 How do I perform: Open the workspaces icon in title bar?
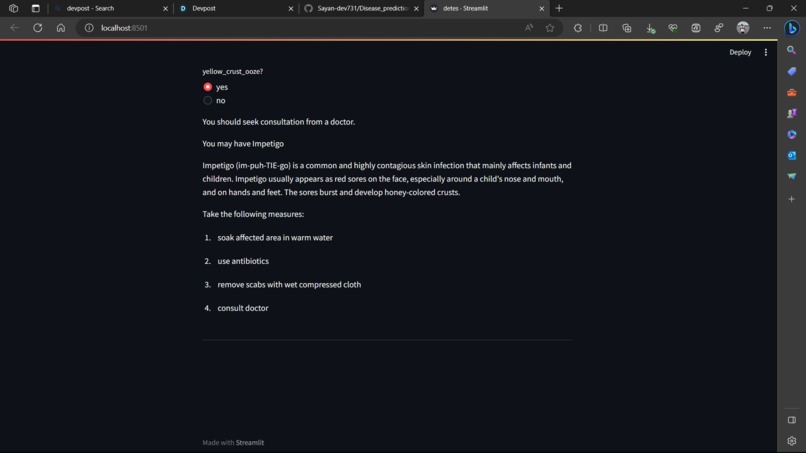pos(13,8)
